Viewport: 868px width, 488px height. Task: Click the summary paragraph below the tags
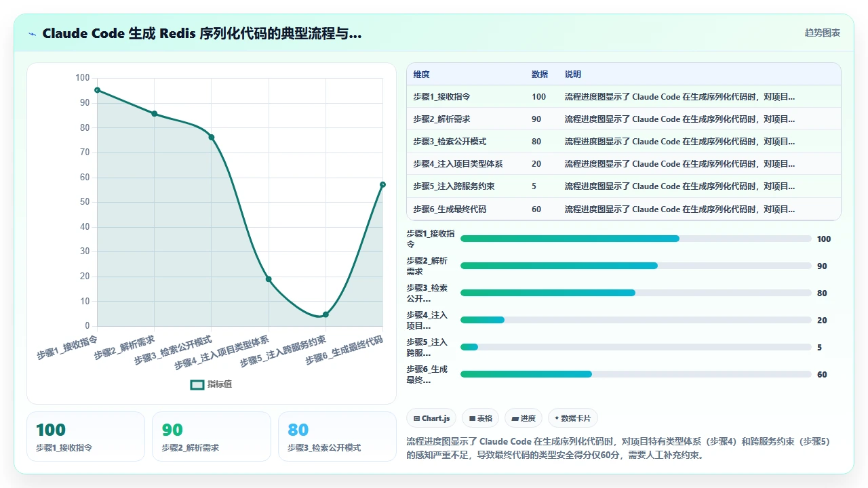point(618,448)
